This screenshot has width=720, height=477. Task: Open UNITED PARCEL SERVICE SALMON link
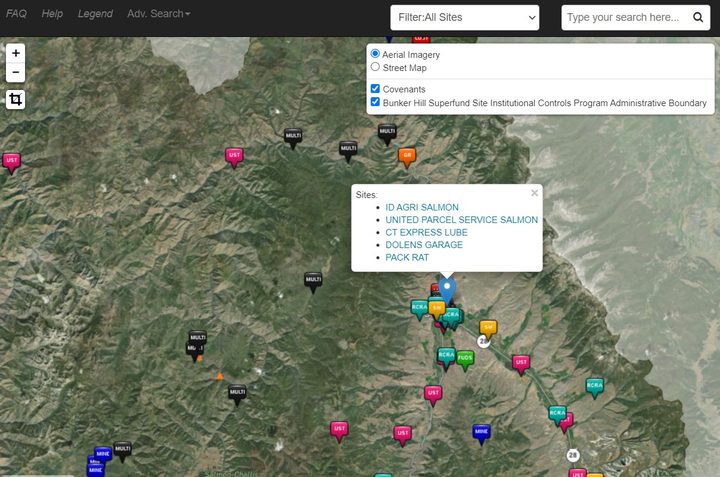[x=461, y=220]
